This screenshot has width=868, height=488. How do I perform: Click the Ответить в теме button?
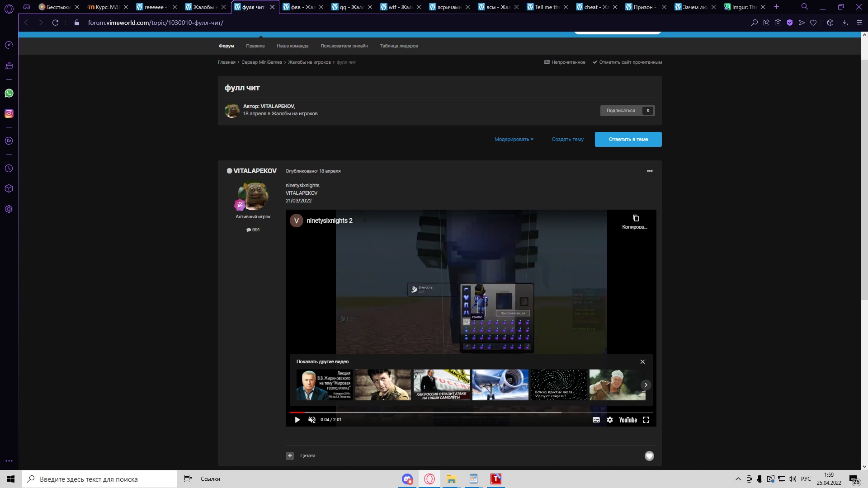point(628,139)
